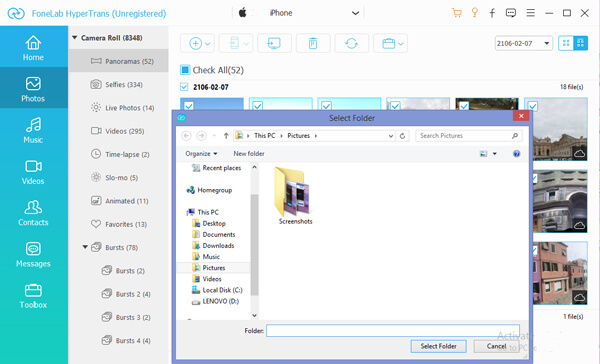Open the iPhone device dropdown

tap(355, 13)
